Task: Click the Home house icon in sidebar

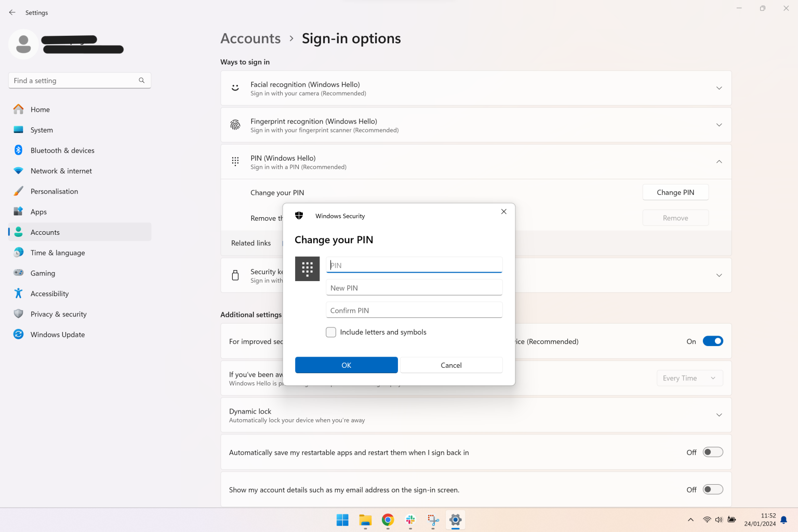Action: pos(19,109)
